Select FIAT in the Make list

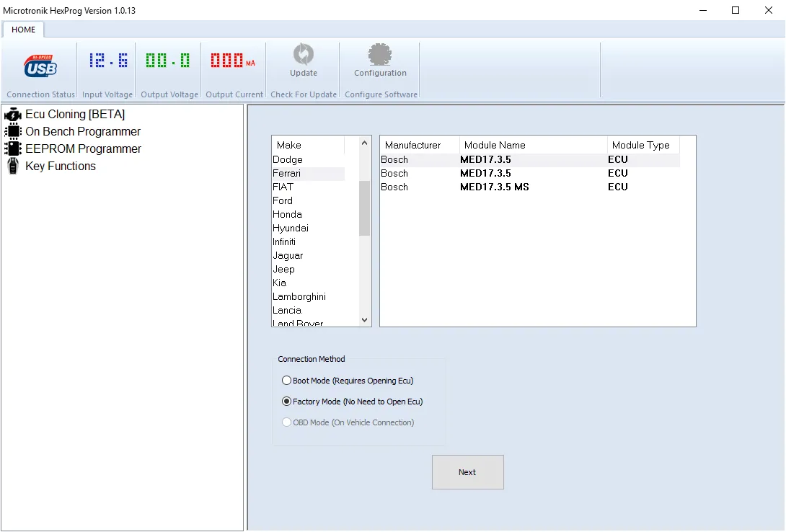click(x=309, y=187)
